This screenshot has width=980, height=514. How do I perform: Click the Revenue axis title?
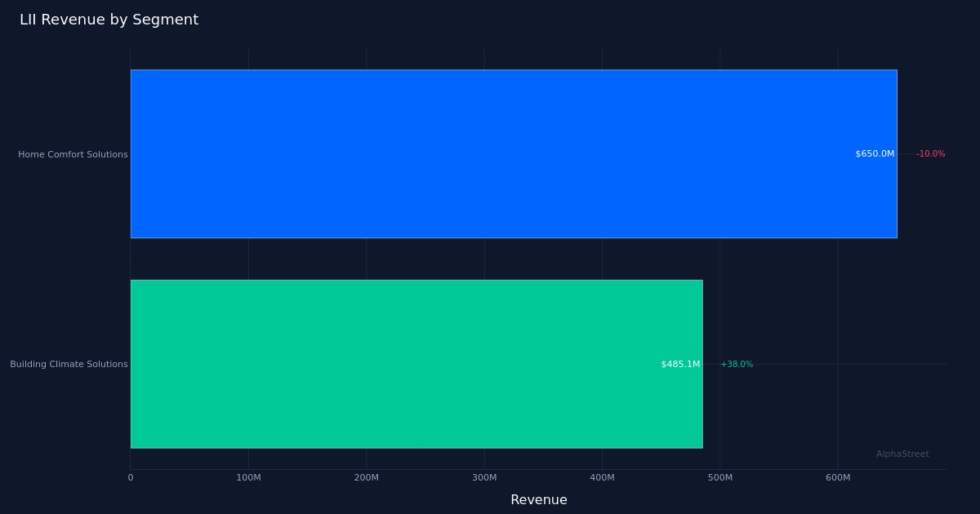[539, 499]
